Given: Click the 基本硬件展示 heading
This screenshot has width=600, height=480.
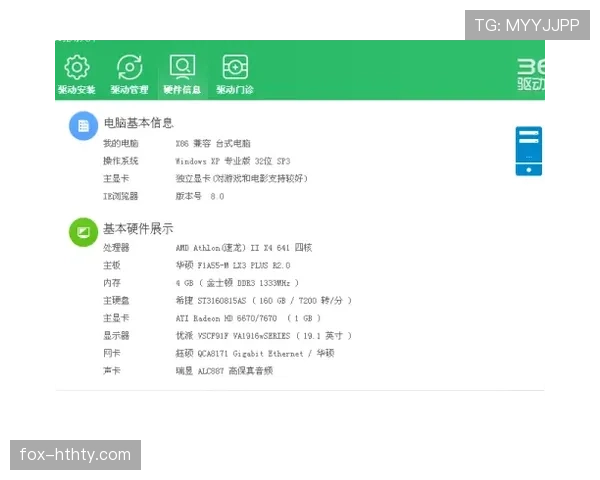Looking at the screenshot, I should point(138,229).
